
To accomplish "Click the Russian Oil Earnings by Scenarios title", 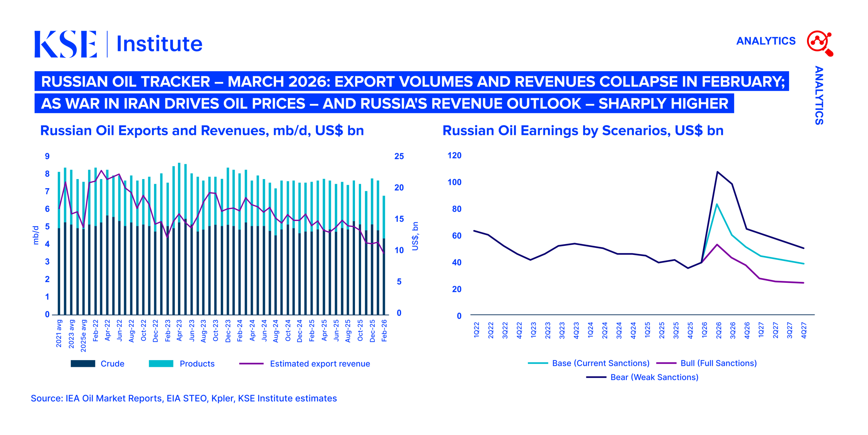I will (583, 131).
